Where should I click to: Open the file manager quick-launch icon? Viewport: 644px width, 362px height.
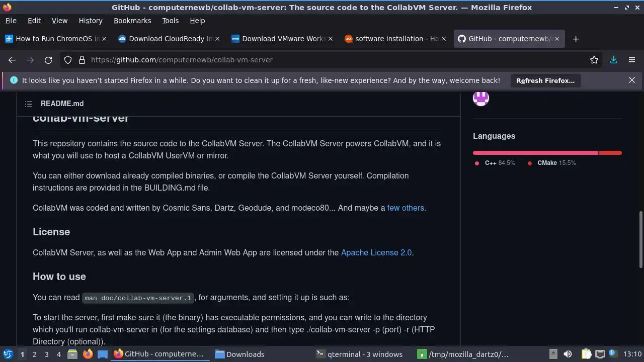pyautogui.click(x=72, y=354)
